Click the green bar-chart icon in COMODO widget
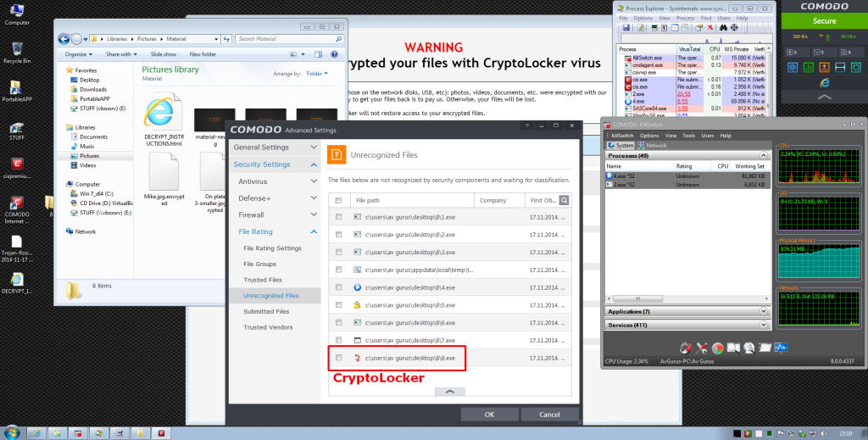This screenshot has width=868, height=440. 808,67
